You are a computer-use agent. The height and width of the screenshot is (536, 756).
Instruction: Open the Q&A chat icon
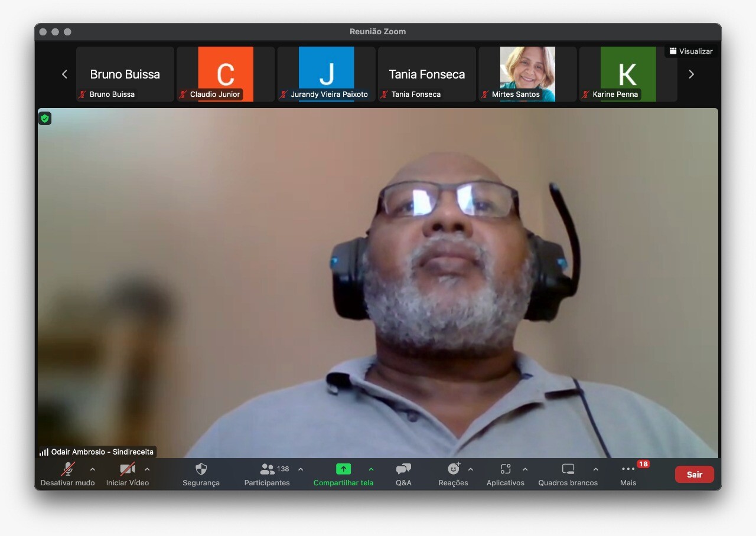(403, 469)
